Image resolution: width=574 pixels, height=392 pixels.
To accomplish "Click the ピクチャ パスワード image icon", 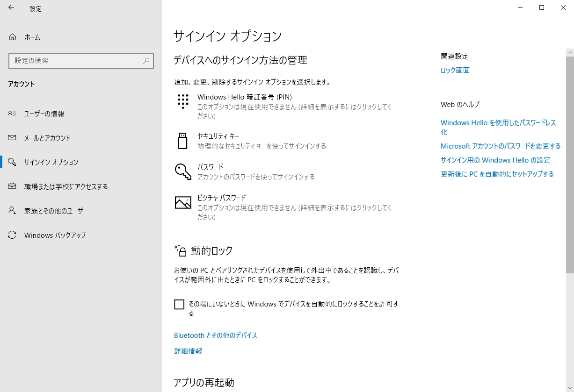I will [183, 202].
